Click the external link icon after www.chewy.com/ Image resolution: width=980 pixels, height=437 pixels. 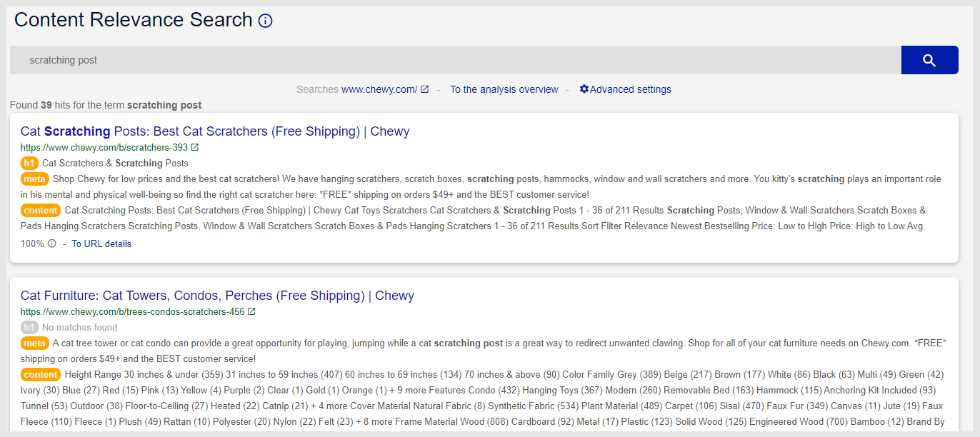(x=424, y=89)
